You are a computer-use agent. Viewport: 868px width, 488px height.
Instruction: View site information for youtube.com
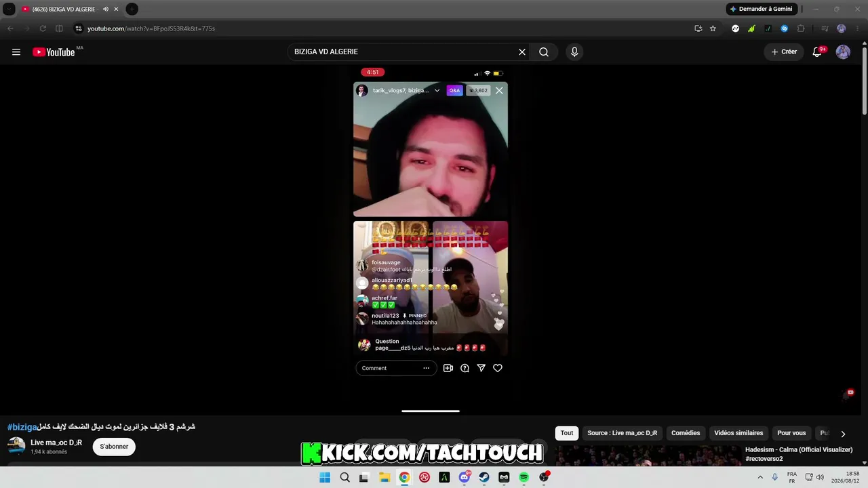coord(79,28)
